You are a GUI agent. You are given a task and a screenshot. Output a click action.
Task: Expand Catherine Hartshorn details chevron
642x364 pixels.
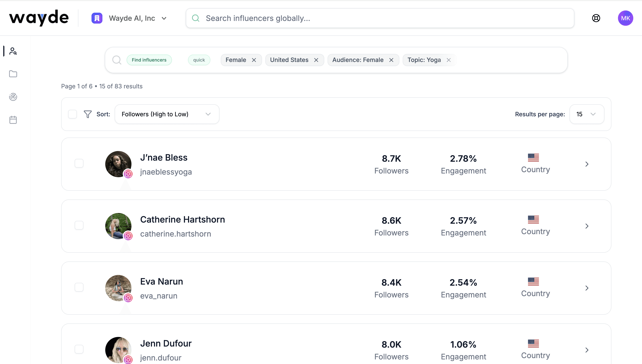pyautogui.click(x=587, y=226)
